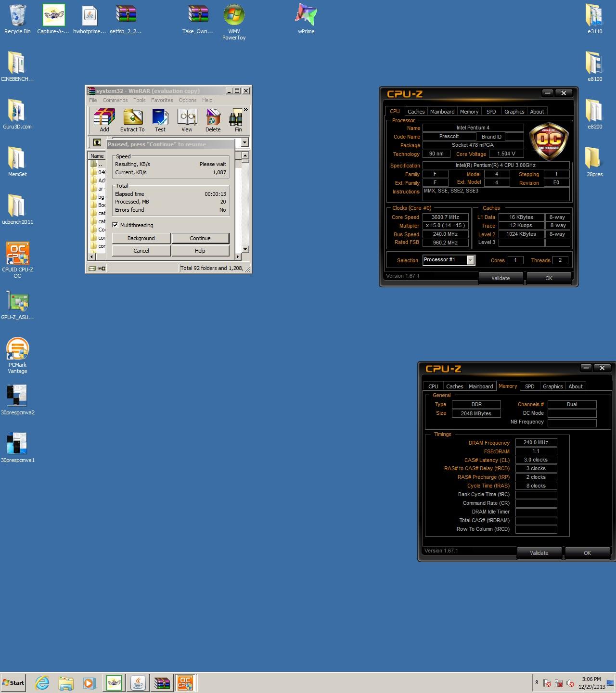The width and height of the screenshot is (616, 693).
Task: Click OK in the top CPU-Z window
Action: tap(549, 278)
